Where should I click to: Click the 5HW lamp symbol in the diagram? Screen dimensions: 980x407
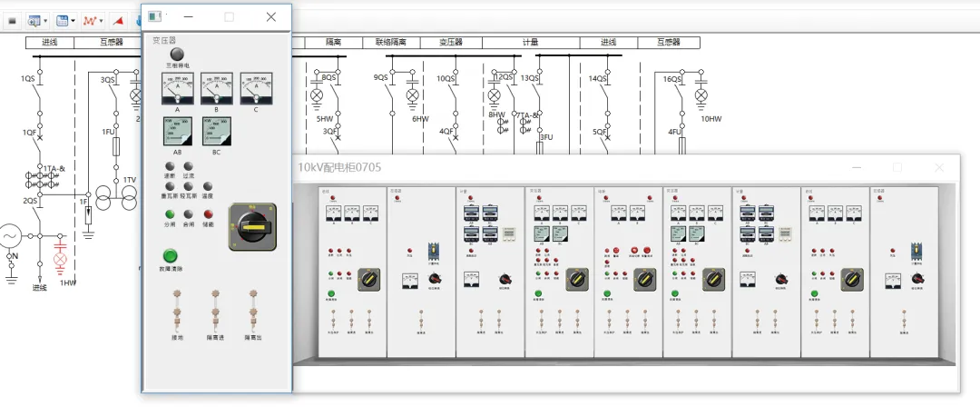tap(317, 95)
